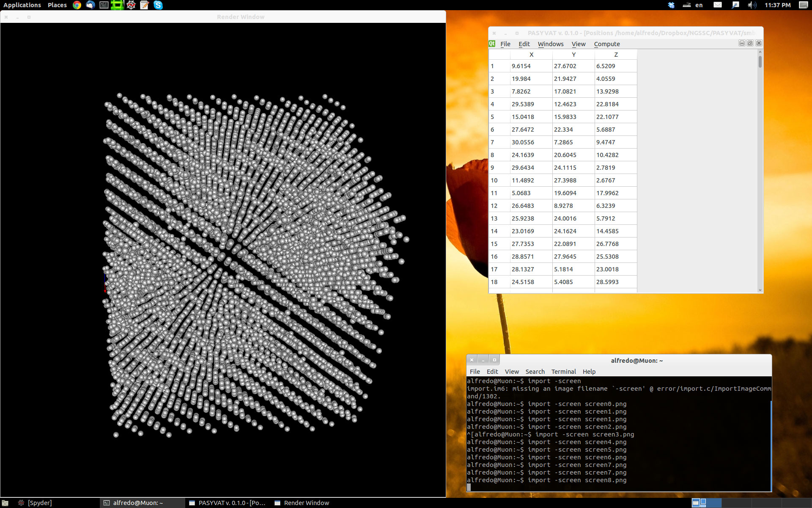Open the terminal's Search menu

click(535, 372)
